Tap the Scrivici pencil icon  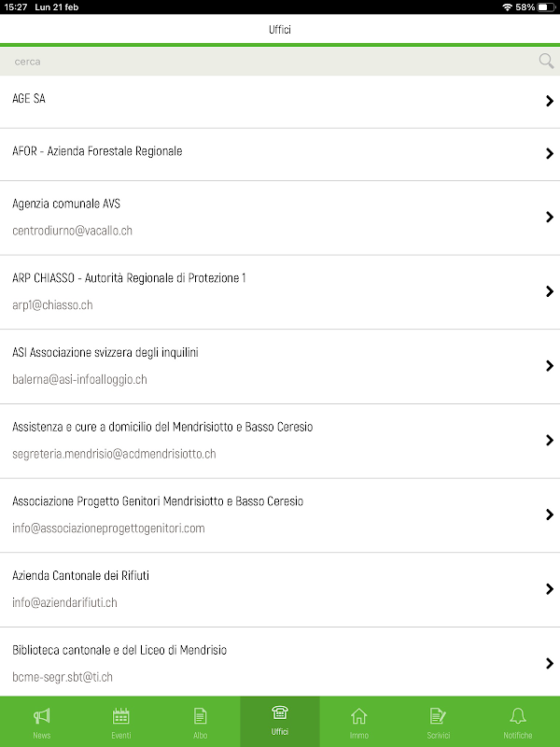click(438, 717)
